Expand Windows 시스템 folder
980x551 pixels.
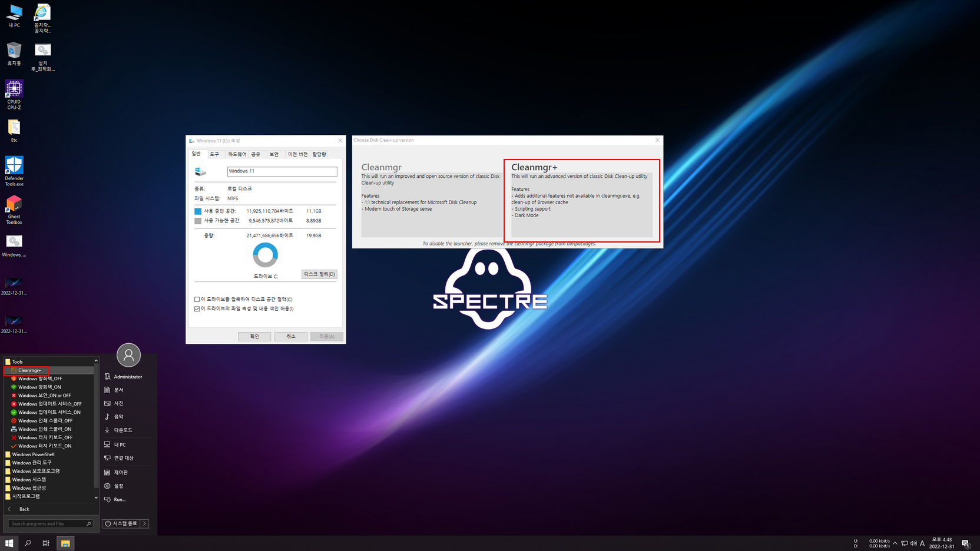tap(29, 480)
